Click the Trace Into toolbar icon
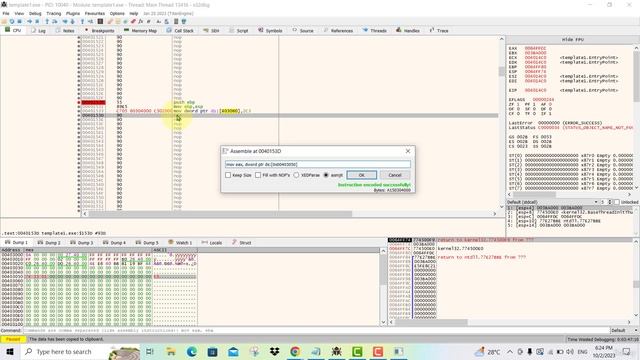Viewport: 640px width, 360px height. (x=65, y=21)
